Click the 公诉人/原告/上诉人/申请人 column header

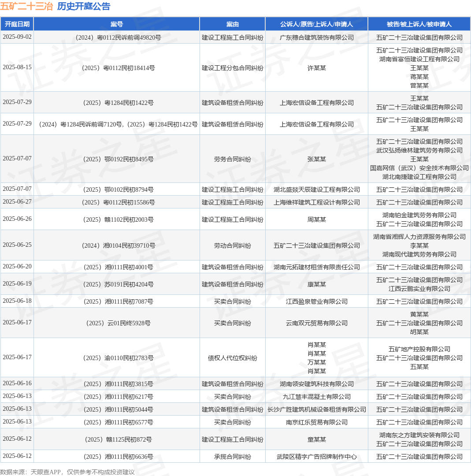316,24
